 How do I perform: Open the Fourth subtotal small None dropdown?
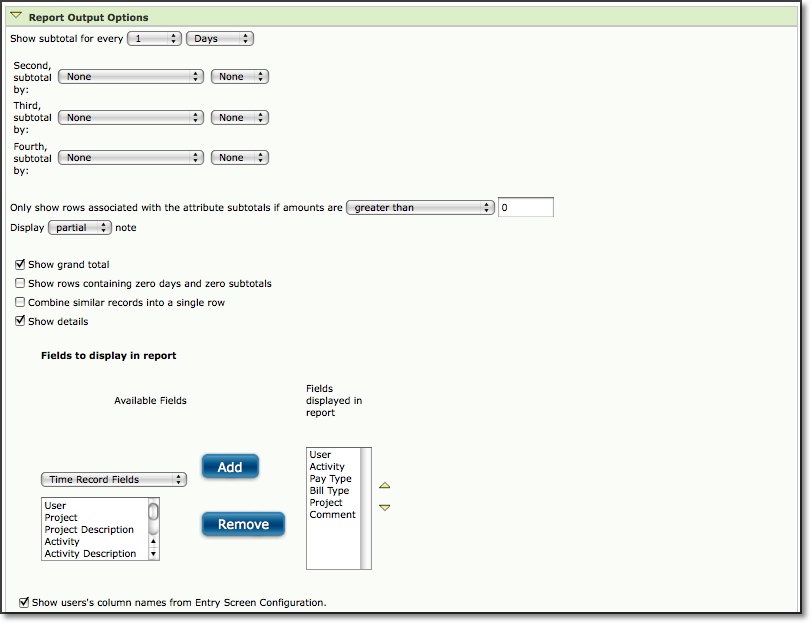(x=239, y=157)
